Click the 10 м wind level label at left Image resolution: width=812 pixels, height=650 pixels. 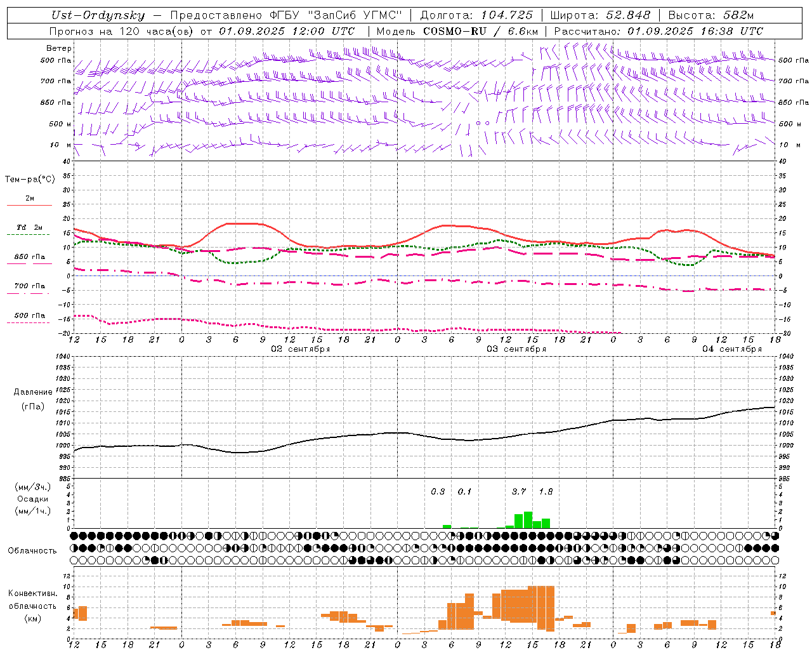point(61,145)
